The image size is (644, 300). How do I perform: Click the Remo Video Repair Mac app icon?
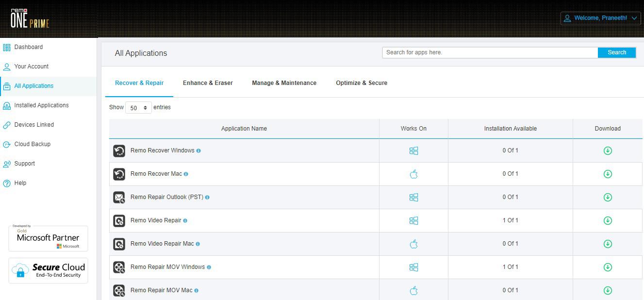(x=119, y=244)
